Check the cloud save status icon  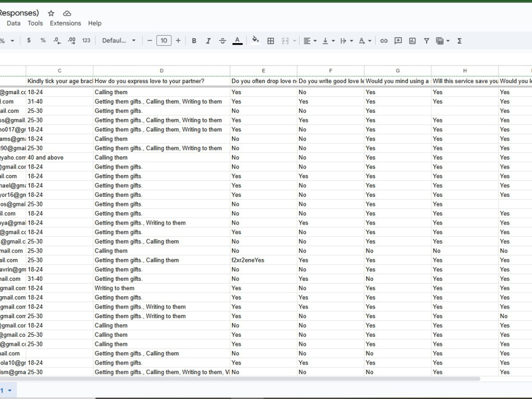point(67,13)
